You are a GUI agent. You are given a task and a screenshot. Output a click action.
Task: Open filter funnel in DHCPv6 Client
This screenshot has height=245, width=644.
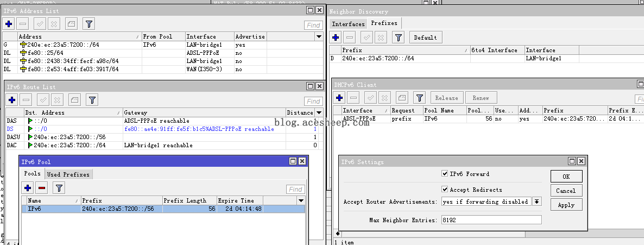click(419, 98)
